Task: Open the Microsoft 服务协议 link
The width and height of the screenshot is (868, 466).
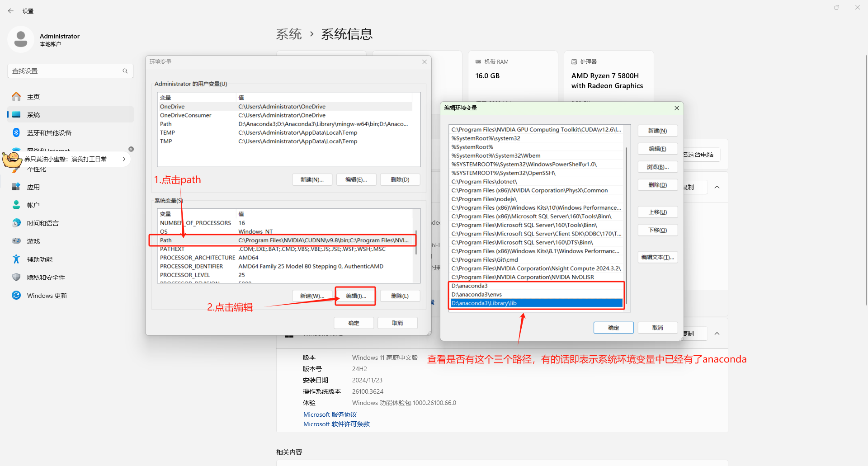Action: (330, 414)
